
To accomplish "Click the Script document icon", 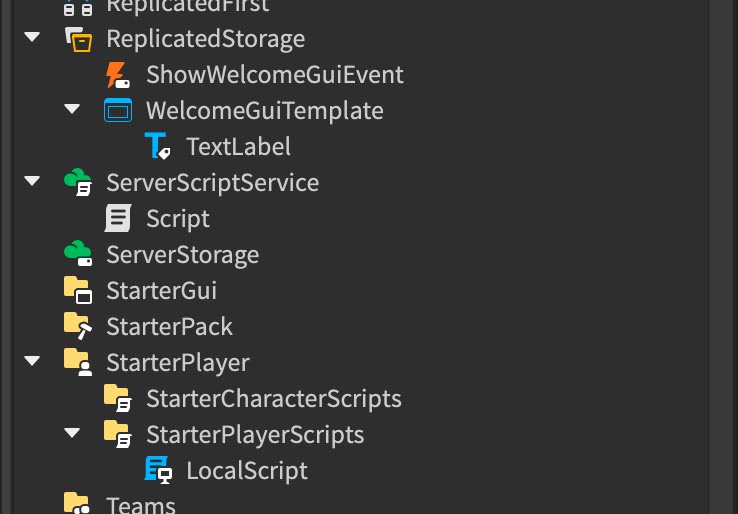I will (118, 218).
